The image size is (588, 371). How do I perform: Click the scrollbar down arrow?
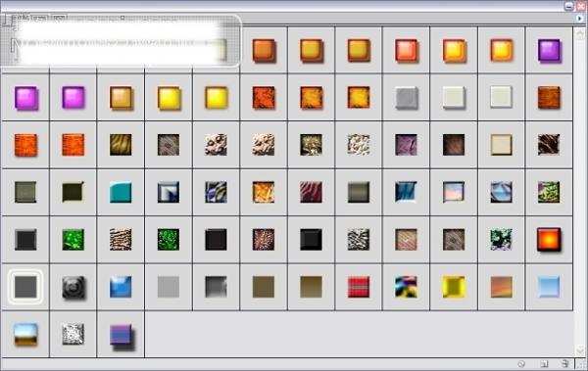tap(580, 351)
